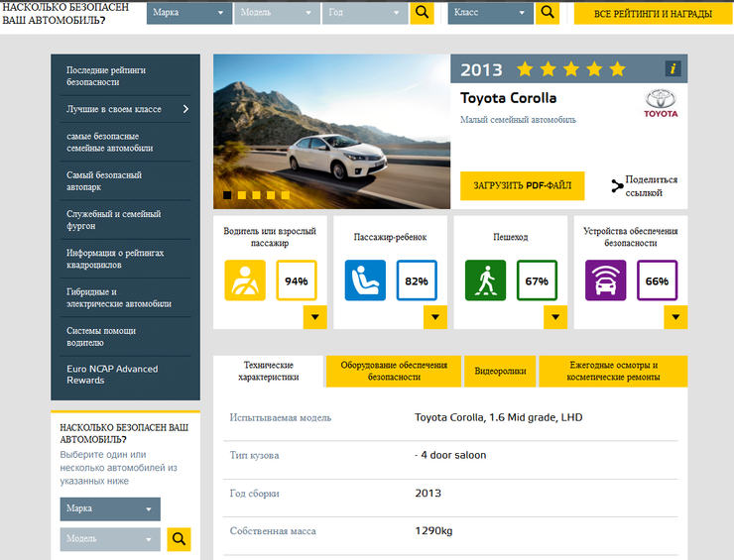Click the share icon beside Поделиться ссылкой
734x560 pixels.
(x=617, y=185)
